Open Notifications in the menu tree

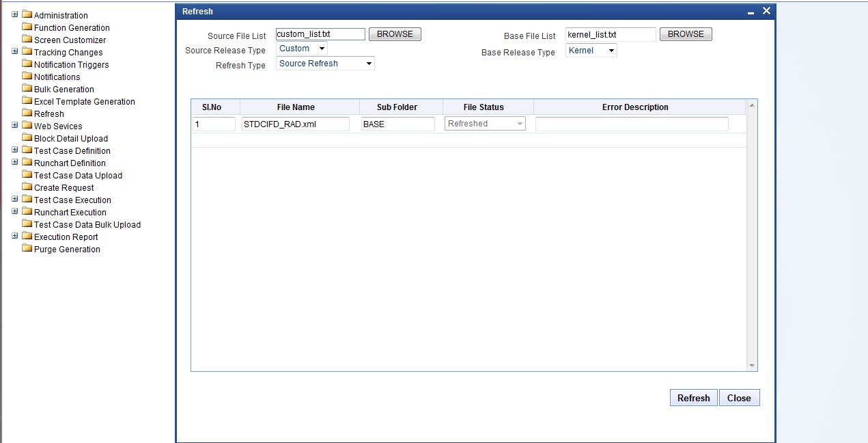[x=57, y=77]
